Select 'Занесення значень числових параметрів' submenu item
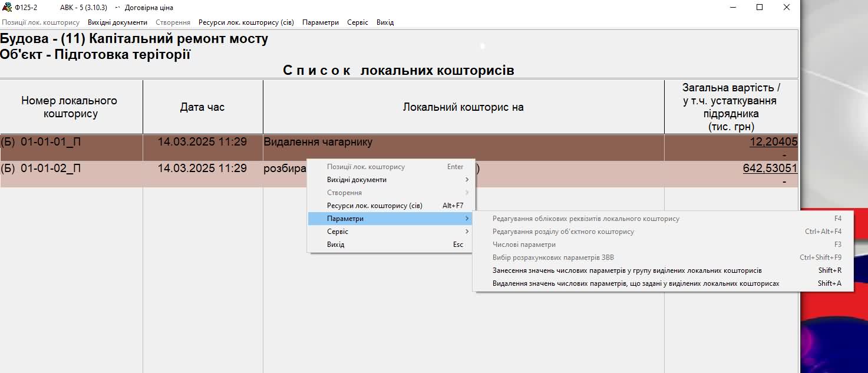 click(x=627, y=270)
